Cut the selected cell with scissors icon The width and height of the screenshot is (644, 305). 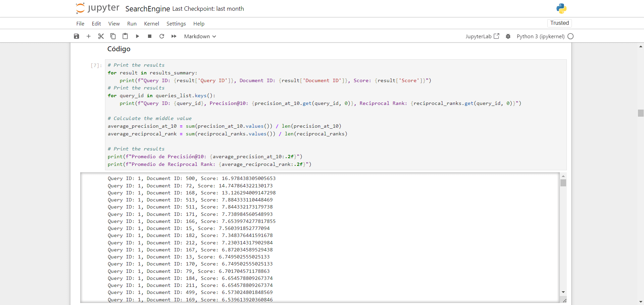coord(101,36)
